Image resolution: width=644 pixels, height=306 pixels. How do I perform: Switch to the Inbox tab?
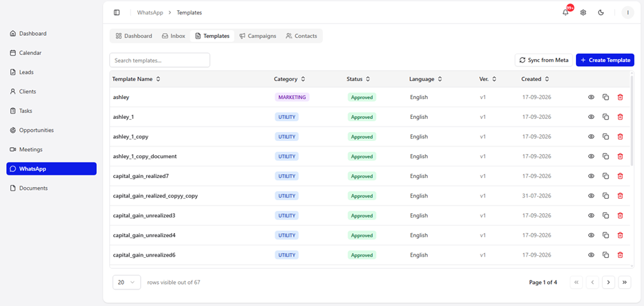(173, 36)
